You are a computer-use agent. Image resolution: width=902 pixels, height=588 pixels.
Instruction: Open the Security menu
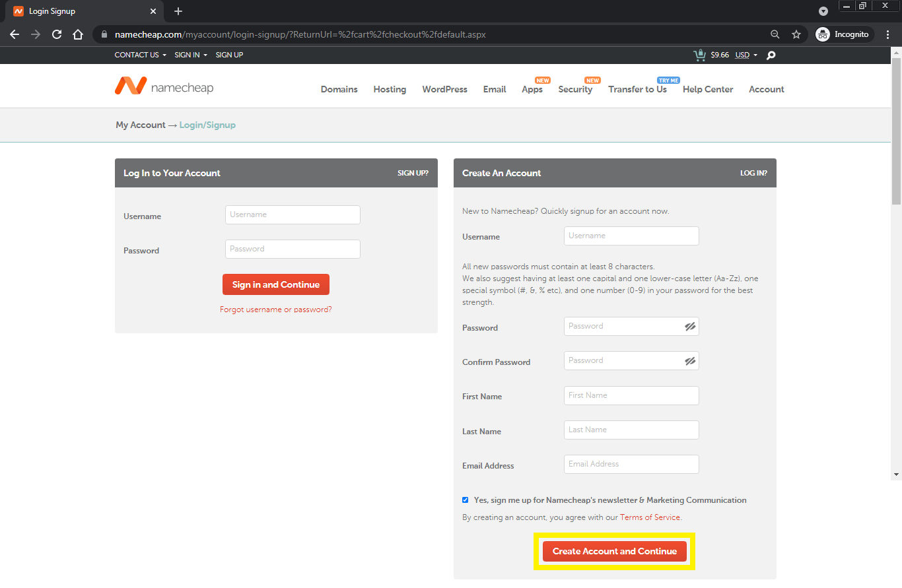[x=575, y=89]
